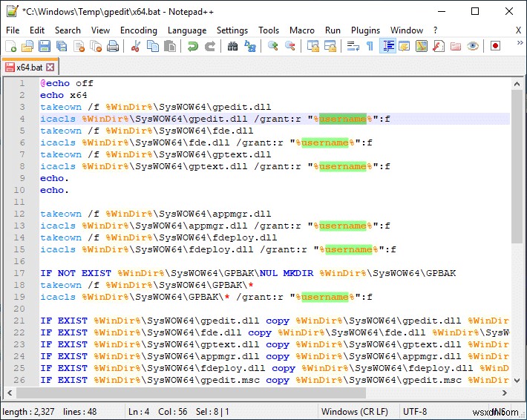Viewport: 527px width, 420px height.
Task: Toggle Word wrap toolbar icon
Action: pyautogui.click(x=353, y=46)
